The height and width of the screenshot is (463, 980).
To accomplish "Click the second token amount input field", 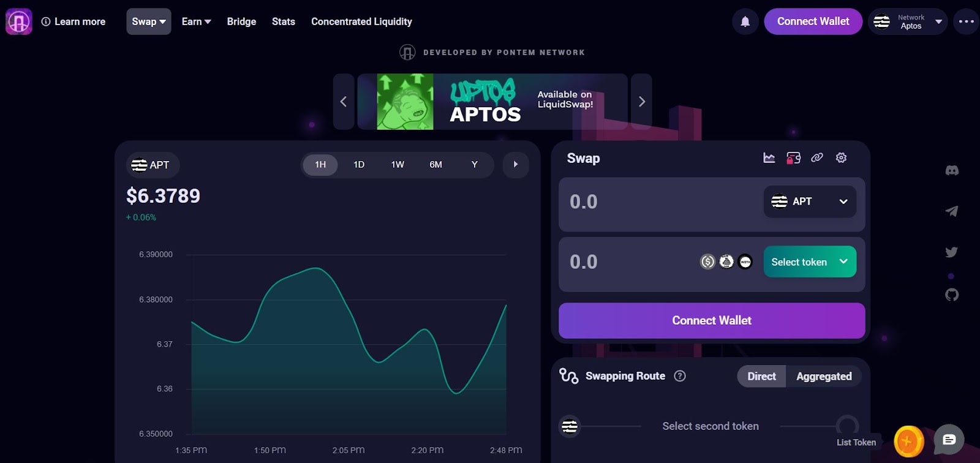I will pyautogui.click(x=631, y=262).
